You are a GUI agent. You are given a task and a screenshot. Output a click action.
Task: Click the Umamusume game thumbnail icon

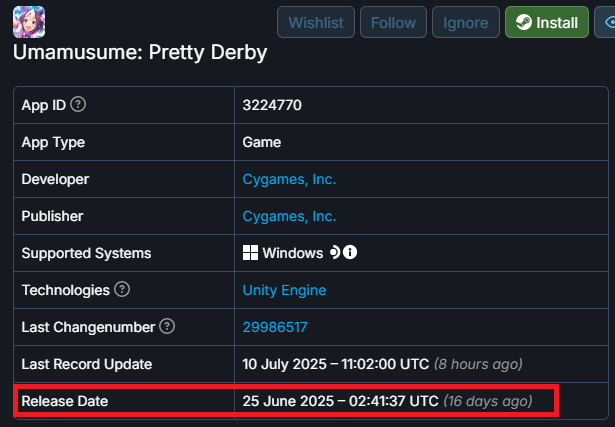tap(29, 22)
